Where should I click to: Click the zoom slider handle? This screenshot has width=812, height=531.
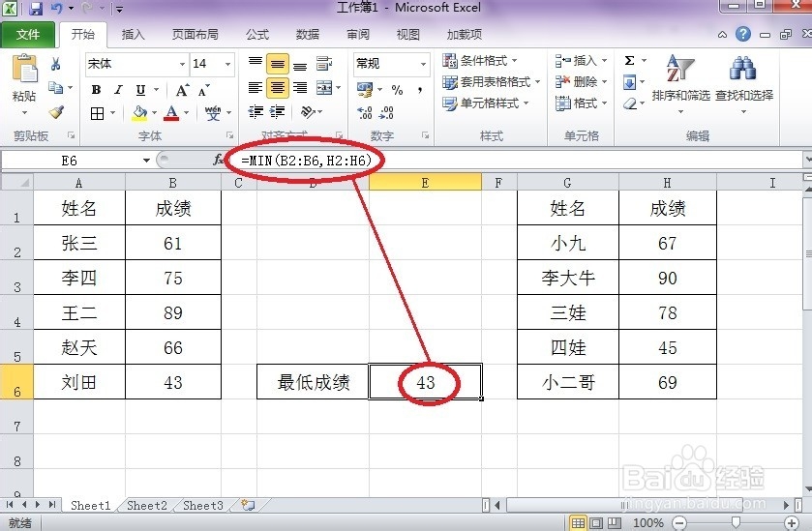point(736,522)
